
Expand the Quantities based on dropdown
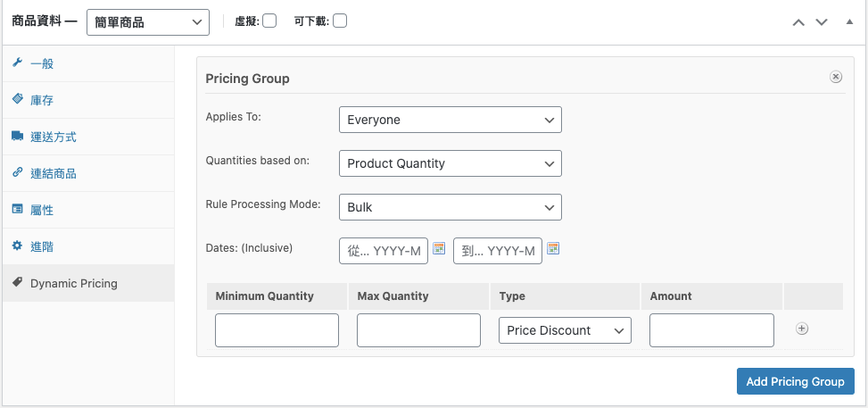[451, 163]
